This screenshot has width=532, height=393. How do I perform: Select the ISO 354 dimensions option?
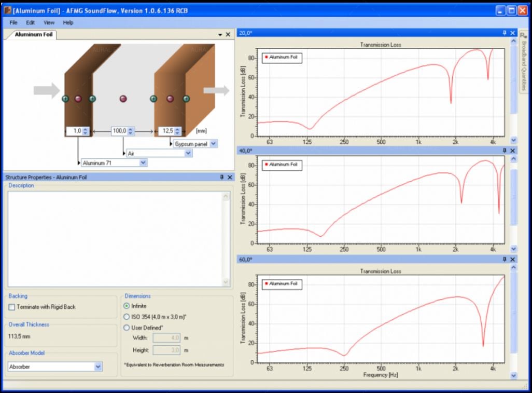pos(126,316)
